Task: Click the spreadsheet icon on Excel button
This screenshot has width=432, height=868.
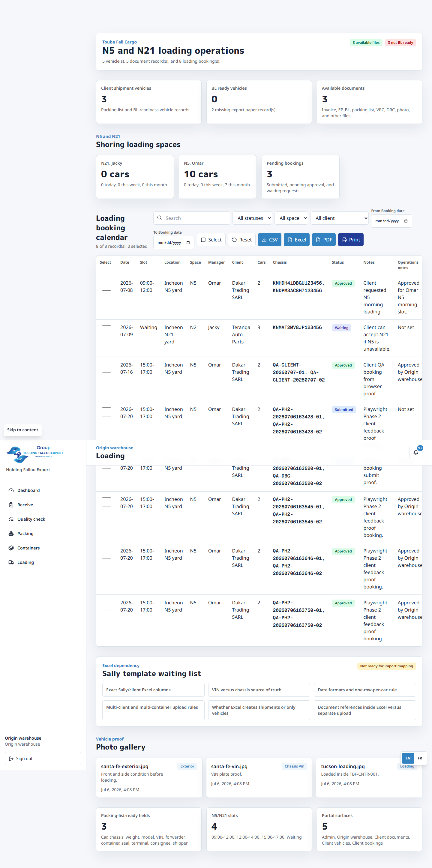Action: pos(290,240)
